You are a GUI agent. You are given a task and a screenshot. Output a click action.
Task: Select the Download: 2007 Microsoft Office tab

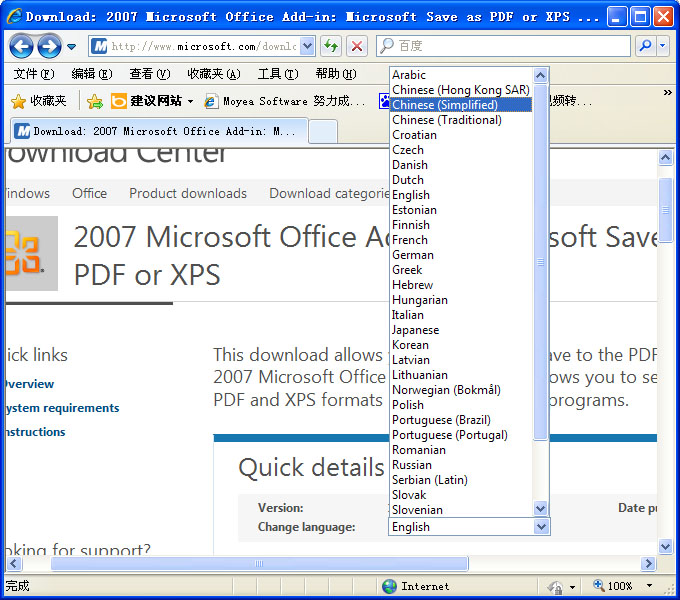tap(160, 131)
